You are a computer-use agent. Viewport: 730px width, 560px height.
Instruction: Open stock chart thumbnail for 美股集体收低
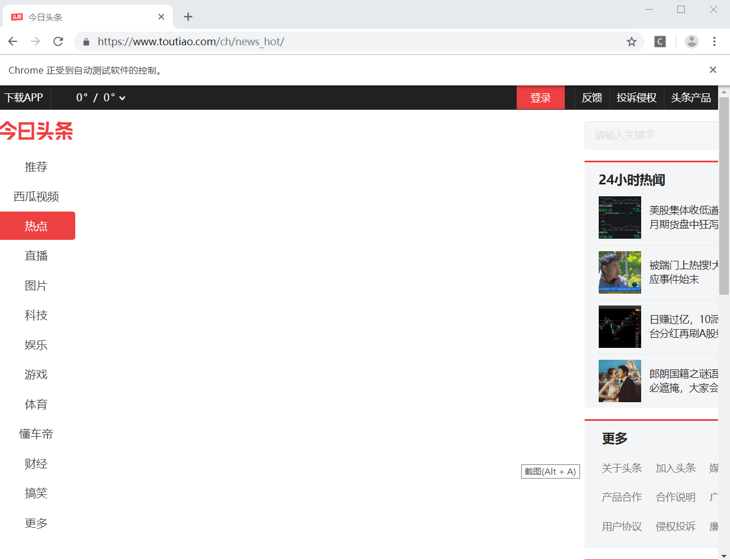620,218
